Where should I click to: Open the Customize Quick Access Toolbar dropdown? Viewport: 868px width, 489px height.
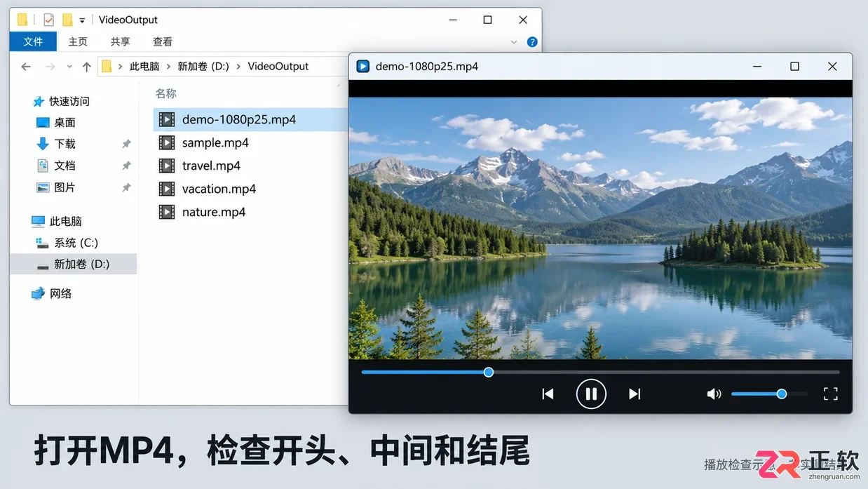pos(82,20)
